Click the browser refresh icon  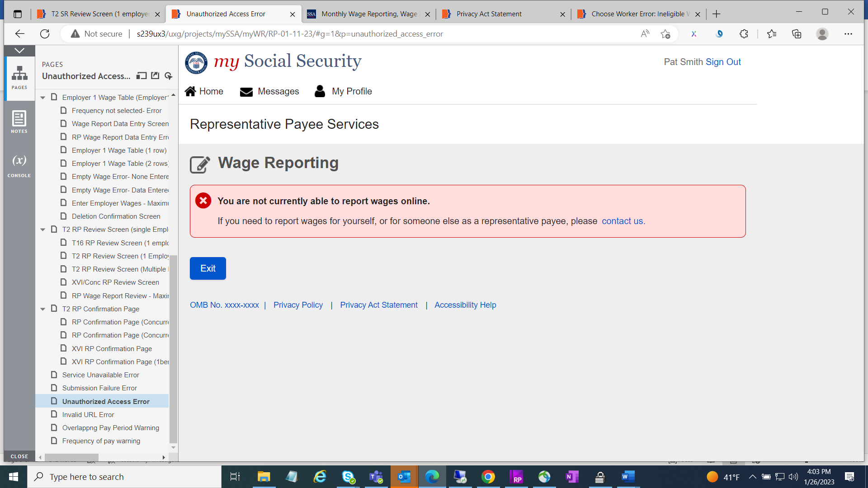coord(45,34)
